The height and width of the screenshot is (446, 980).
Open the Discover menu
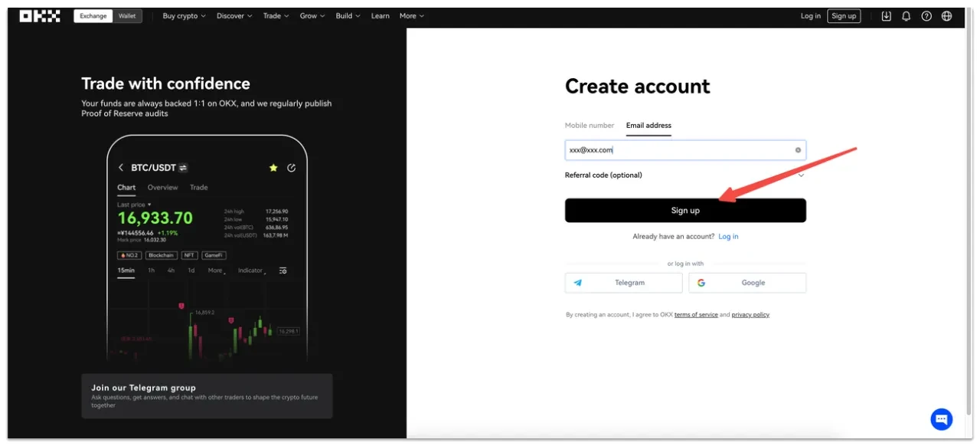click(234, 16)
